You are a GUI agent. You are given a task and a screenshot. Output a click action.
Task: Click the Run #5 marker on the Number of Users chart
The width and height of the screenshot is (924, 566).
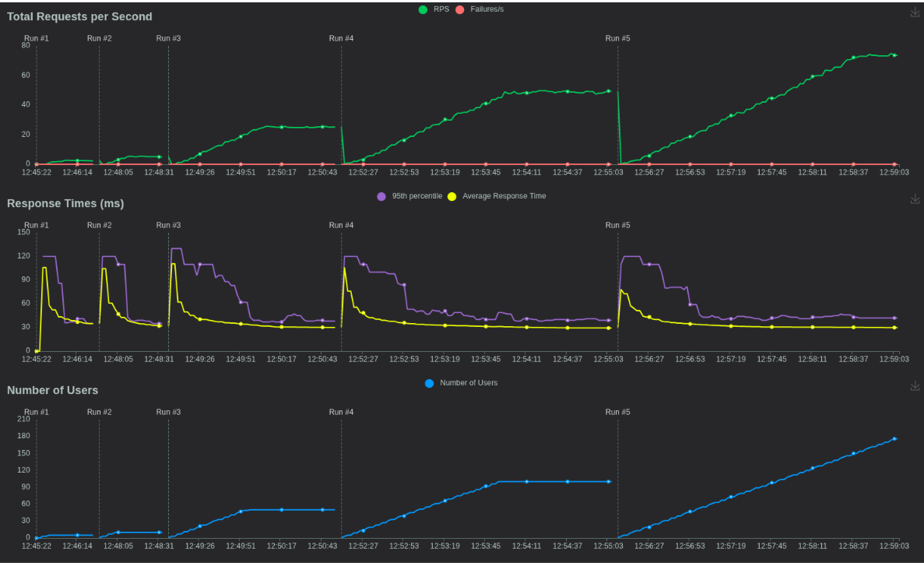[x=617, y=411]
